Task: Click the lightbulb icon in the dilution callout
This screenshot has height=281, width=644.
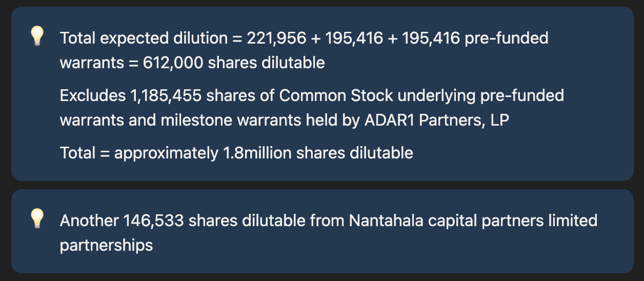Action: (36, 36)
